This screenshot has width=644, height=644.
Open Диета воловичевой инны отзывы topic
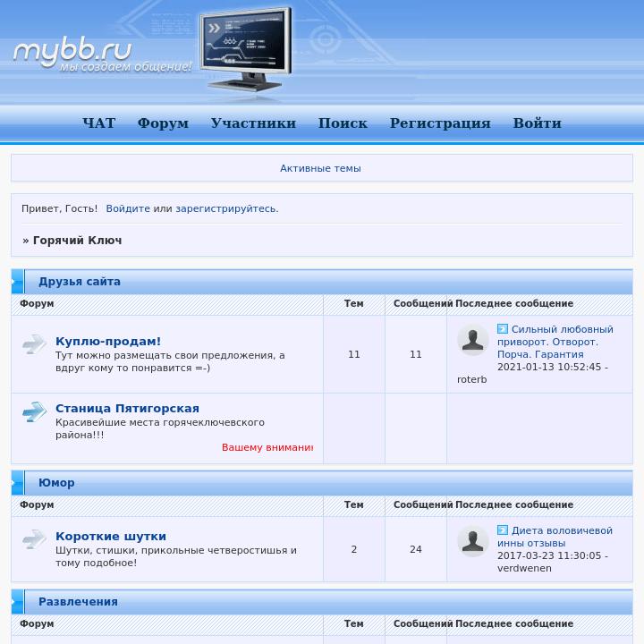555,537
